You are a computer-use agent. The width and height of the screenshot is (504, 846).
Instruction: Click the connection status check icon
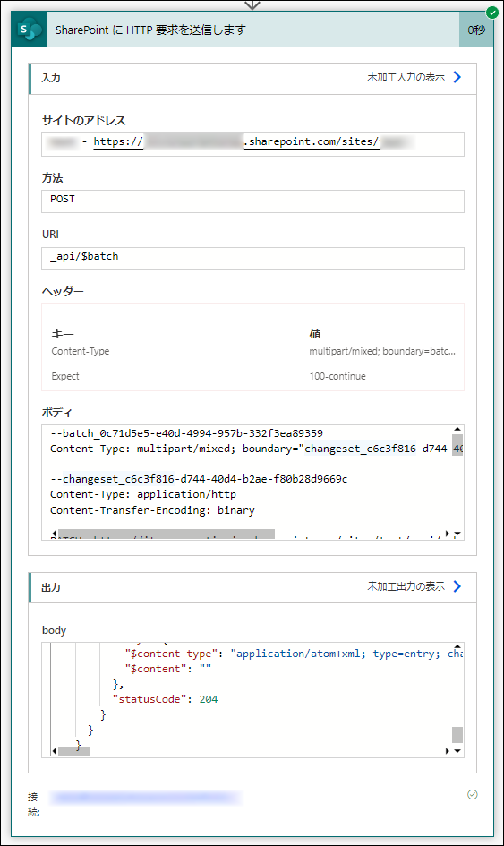click(472, 794)
